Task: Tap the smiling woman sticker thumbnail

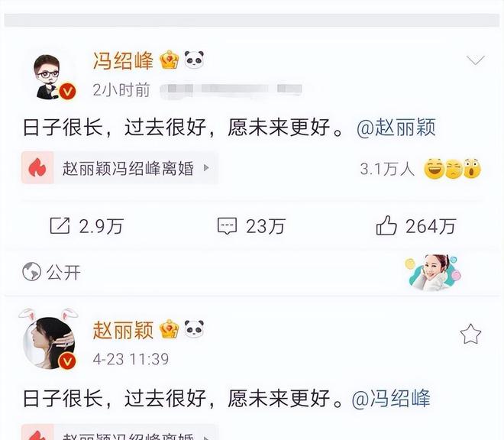Action: tap(433, 272)
